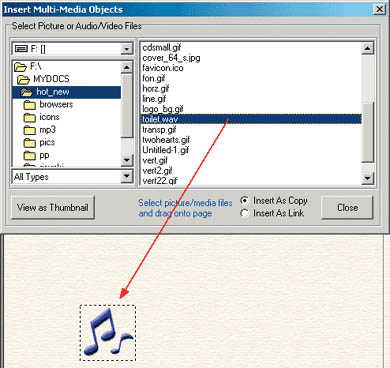This screenshot has height=368, width=390.
Task: Select file Untitled-1.gif
Action: pyautogui.click(x=165, y=150)
